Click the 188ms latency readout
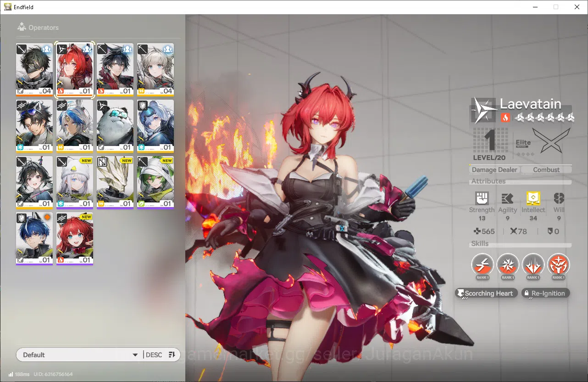Screen dimensions: 588x382 pos(22,374)
